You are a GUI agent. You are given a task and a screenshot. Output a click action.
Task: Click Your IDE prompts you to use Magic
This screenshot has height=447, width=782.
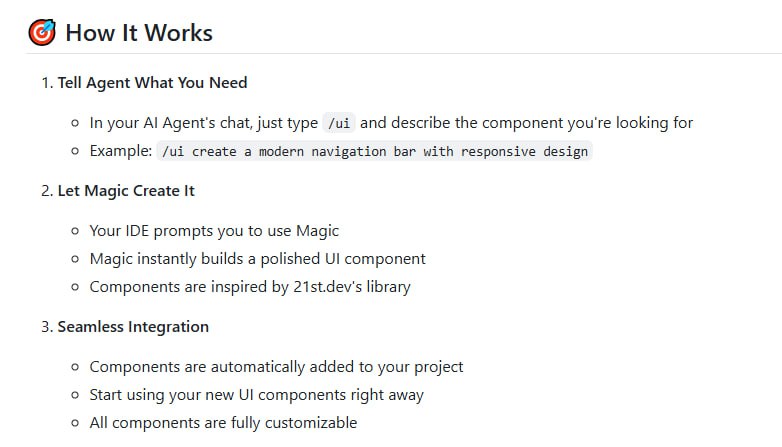point(214,231)
